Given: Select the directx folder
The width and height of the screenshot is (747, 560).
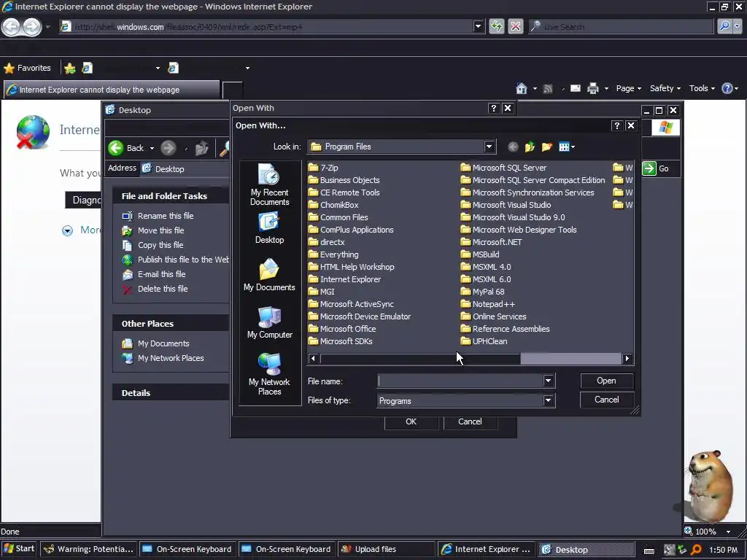Looking at the screenshot, I should click(x=326, y=242).
